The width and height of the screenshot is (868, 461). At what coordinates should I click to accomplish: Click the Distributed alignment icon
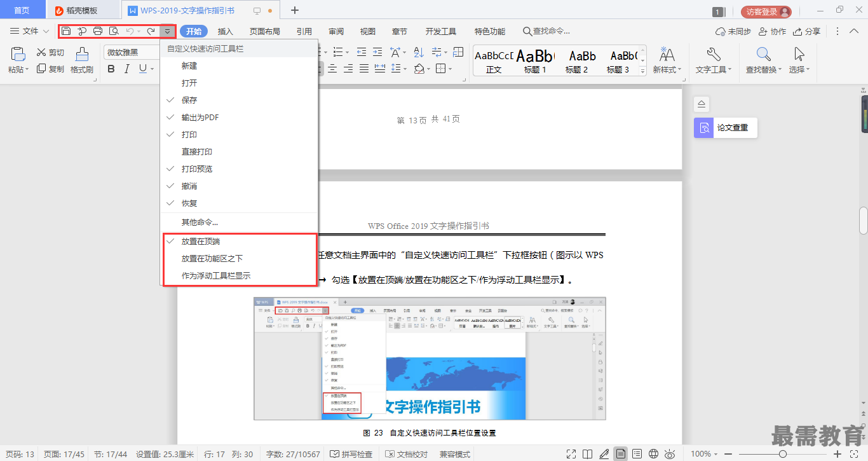(381, 69)
